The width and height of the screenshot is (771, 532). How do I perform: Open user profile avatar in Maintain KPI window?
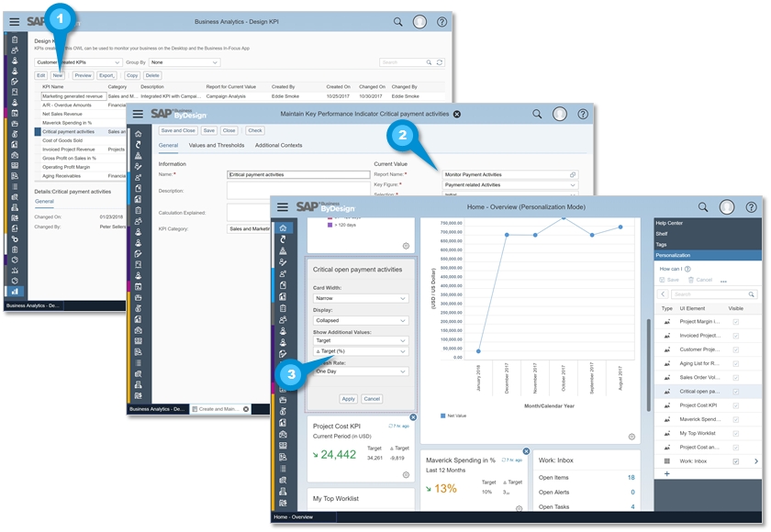560,114
